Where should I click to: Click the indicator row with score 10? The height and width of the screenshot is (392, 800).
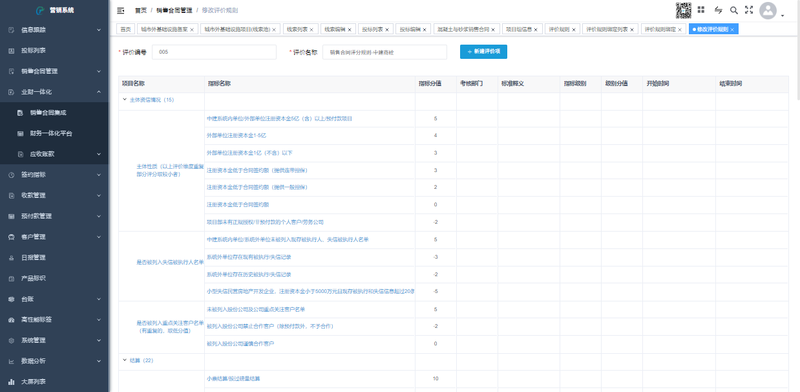coord(453,379)
